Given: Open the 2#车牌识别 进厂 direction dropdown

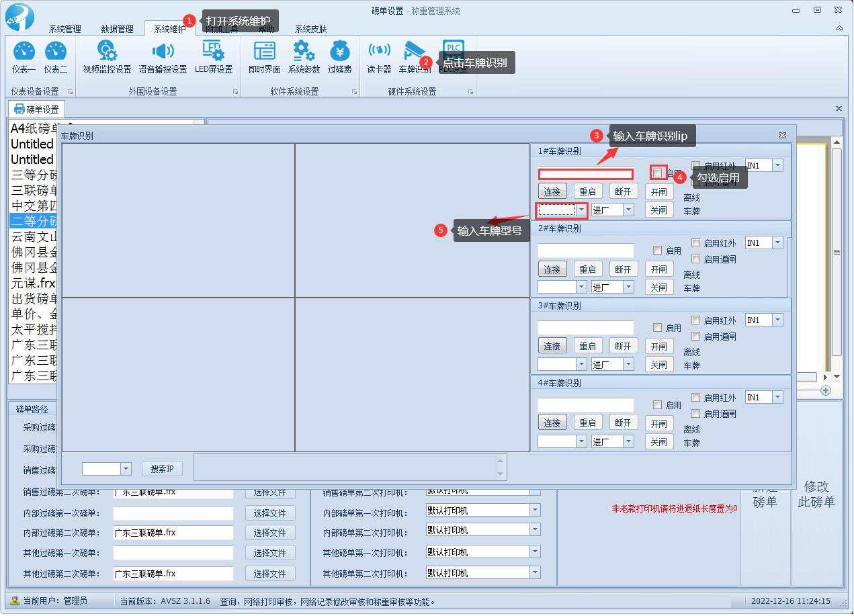Looking at the screenshot, I should pos(628,287).
